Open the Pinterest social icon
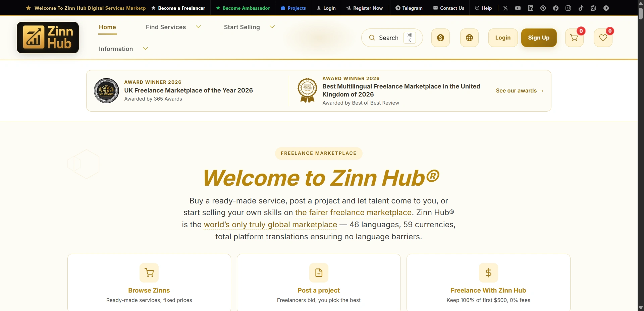The width and height of the screenshot is (644, 311). (x=543, y=8)
